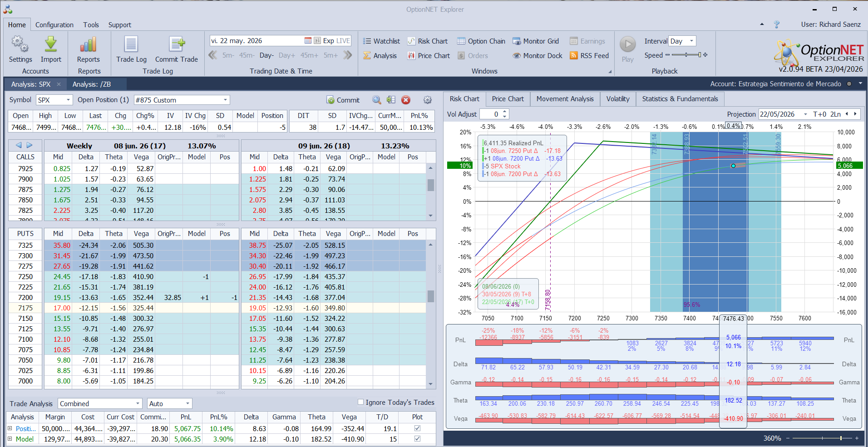
Task: Switch to the Volatility tab
Action: point(618,99)
